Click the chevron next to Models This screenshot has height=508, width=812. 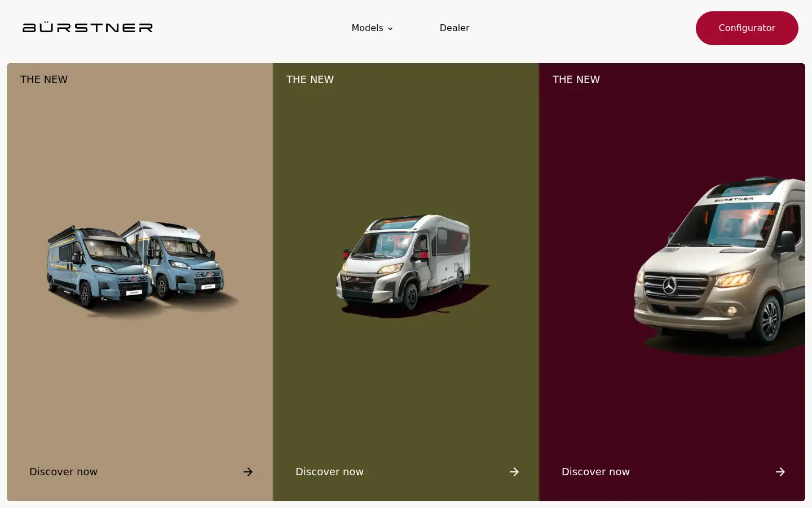click(390, 29)
